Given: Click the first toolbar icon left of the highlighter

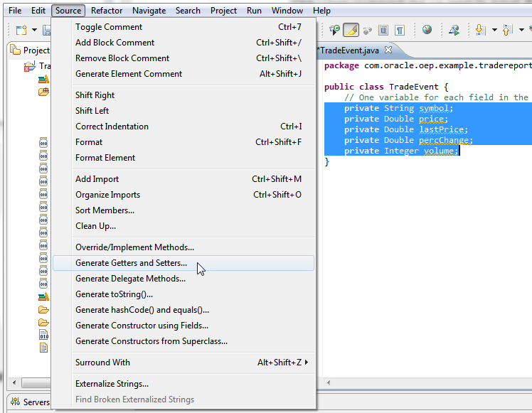Looking at the screenshot, I should (334, 30).
